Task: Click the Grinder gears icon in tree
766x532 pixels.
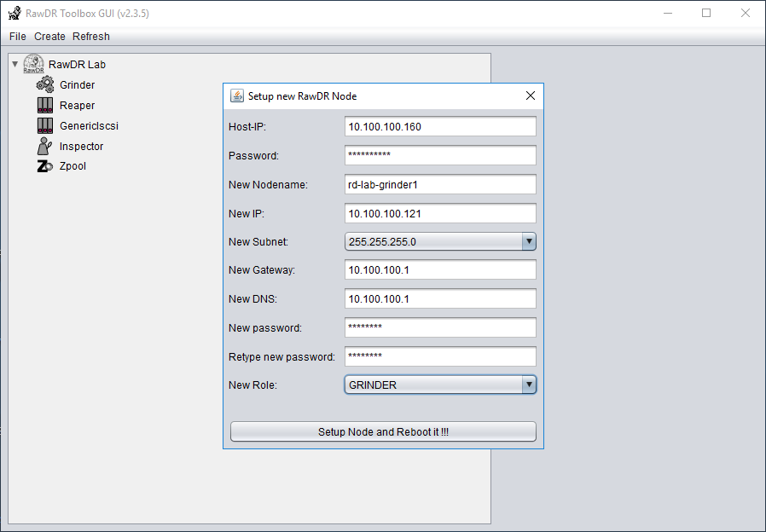Action: (45, 84)
